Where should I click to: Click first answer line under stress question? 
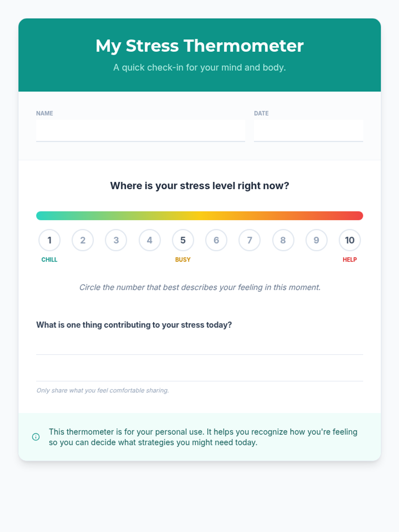[199, 346]
